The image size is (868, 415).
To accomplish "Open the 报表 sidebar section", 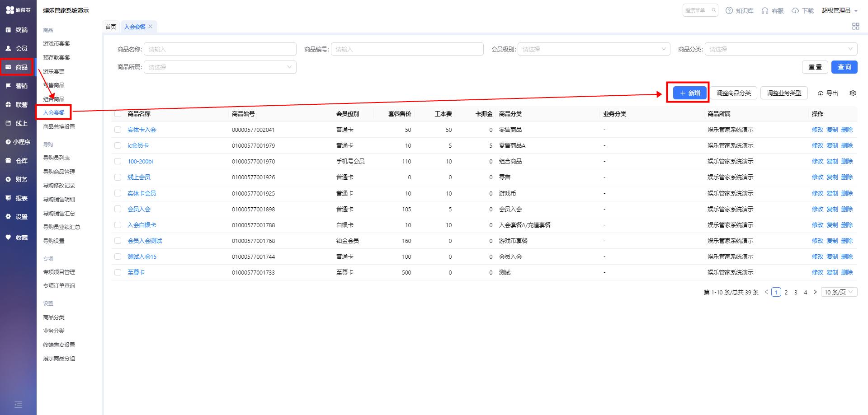I will coord(17,198).
